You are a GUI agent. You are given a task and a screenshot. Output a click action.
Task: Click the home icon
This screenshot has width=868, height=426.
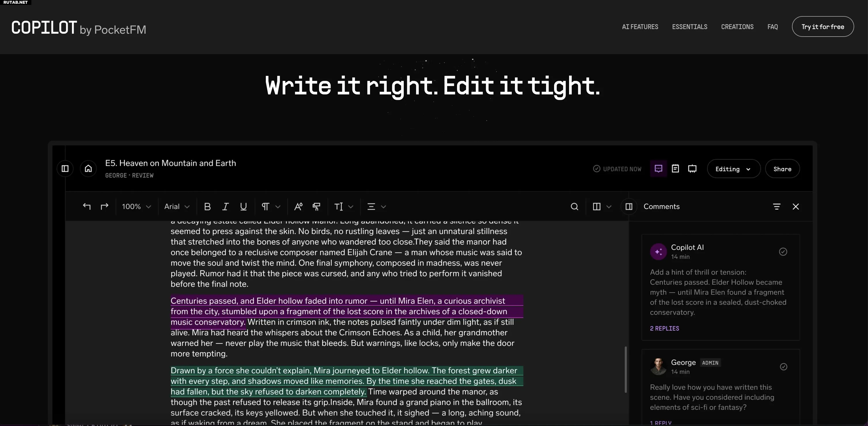coord(88,168)
